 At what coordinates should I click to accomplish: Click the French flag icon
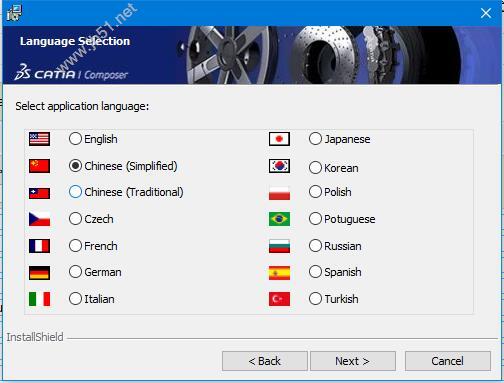coord(39,246)
